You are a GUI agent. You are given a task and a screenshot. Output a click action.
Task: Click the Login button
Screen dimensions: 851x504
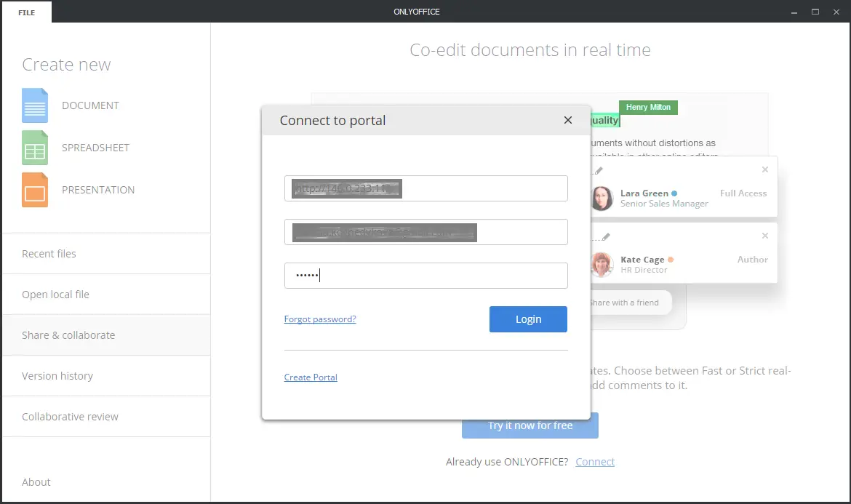click(528, 319)
